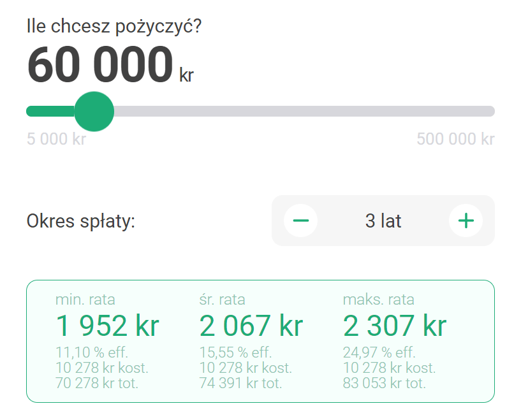Click the grey unfilled part of slider track
The height and width of the screenshot is (420, 521).
pyautogui.click(x=304, y=112)
